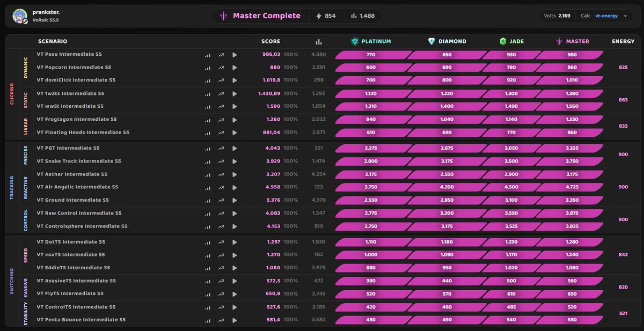Open the leaderboard bars icon for VT PGT Intermediate

point(208,148)
